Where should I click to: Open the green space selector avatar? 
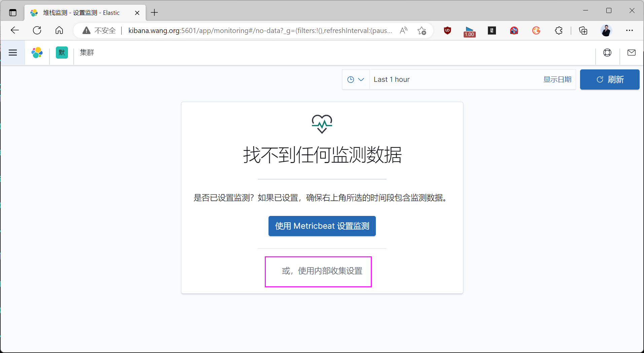pyautogui.click(x=62, y=53)
